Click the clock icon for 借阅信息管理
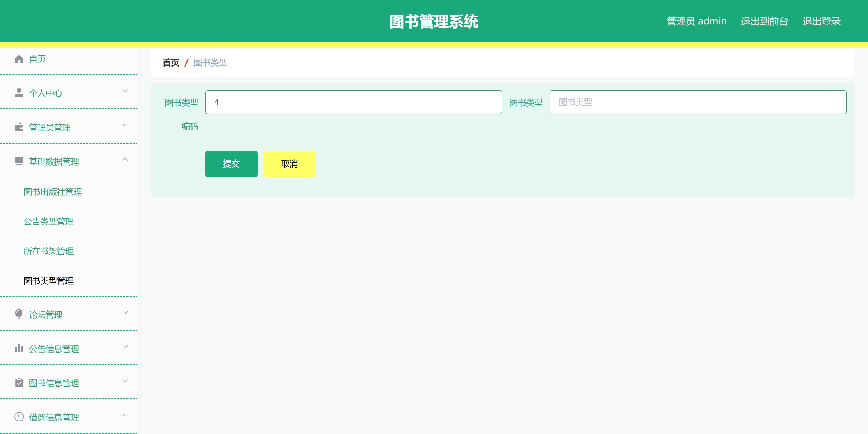The width and height of the screenshot is (868, 434). [19, 417]
